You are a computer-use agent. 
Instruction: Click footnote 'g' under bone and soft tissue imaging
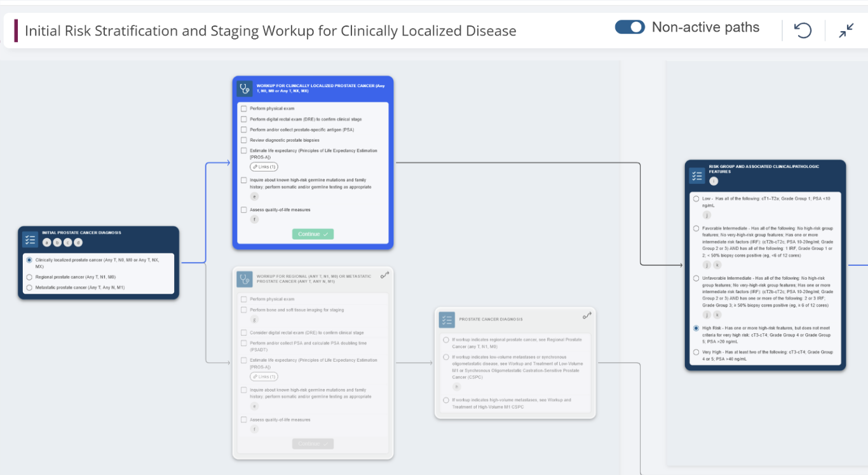point(255,320)
